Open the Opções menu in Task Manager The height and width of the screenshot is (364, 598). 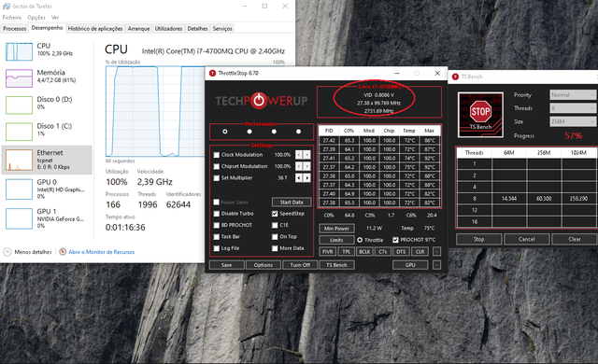pos(36,17)
